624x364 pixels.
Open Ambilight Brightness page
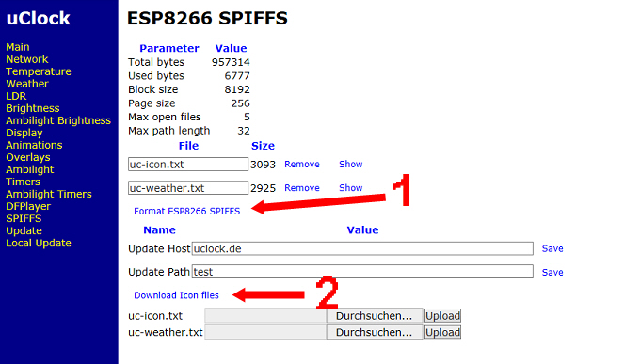coord(58,120)
